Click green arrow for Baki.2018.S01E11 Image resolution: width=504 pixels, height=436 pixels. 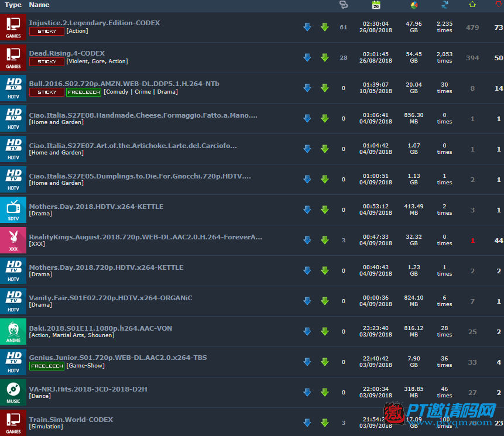tap(325, 332)
